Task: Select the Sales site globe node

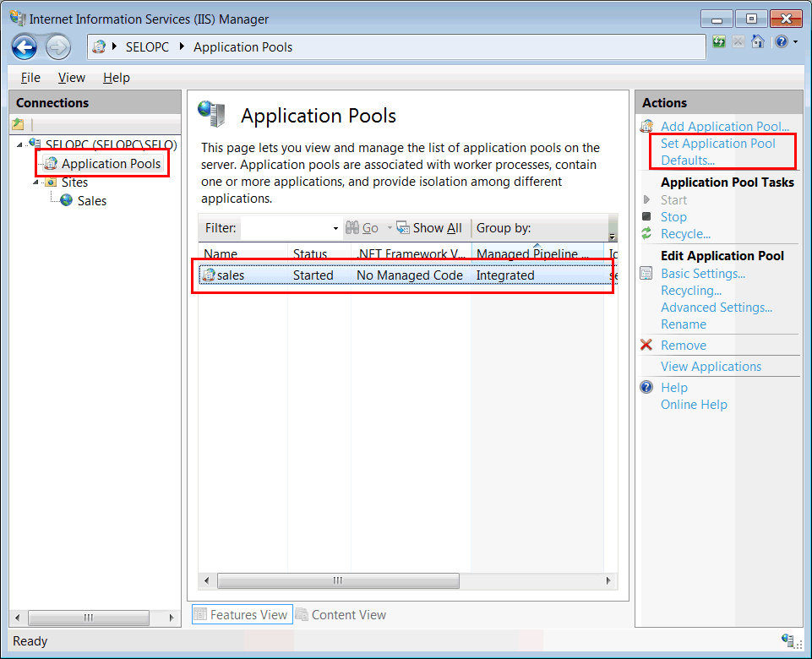Action: click(91, 201)
